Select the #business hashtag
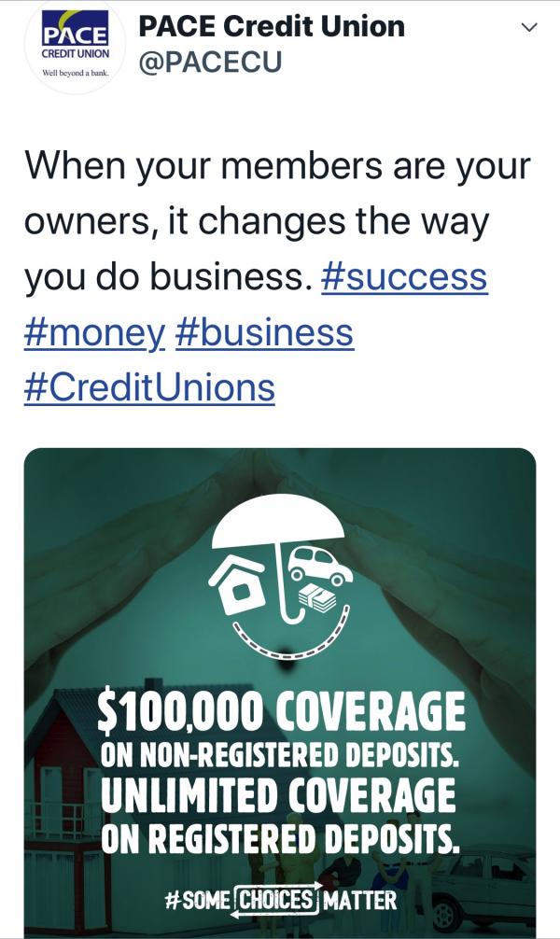The width and height of the screenshot is (560, 939). (264, 332)
